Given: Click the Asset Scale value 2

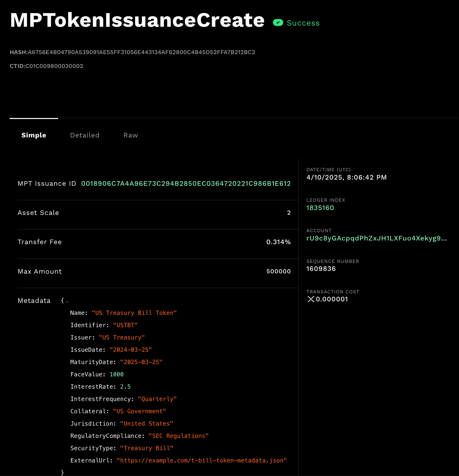Looking at the screenshot, I should click(x=289, y=213).
